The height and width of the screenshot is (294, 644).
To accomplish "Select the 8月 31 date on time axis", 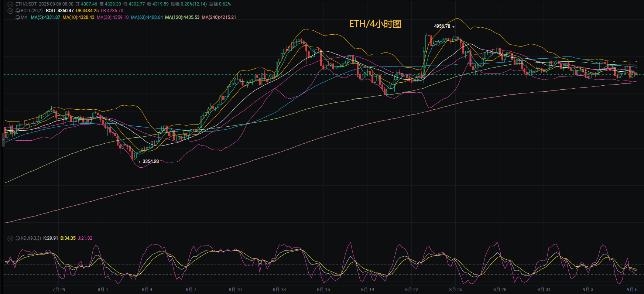I will point(544,290).
